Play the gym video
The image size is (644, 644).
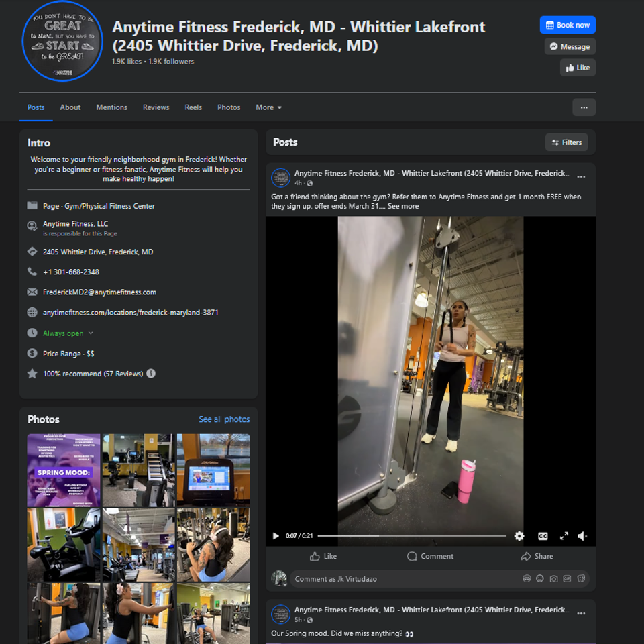(x=276, y=536)
